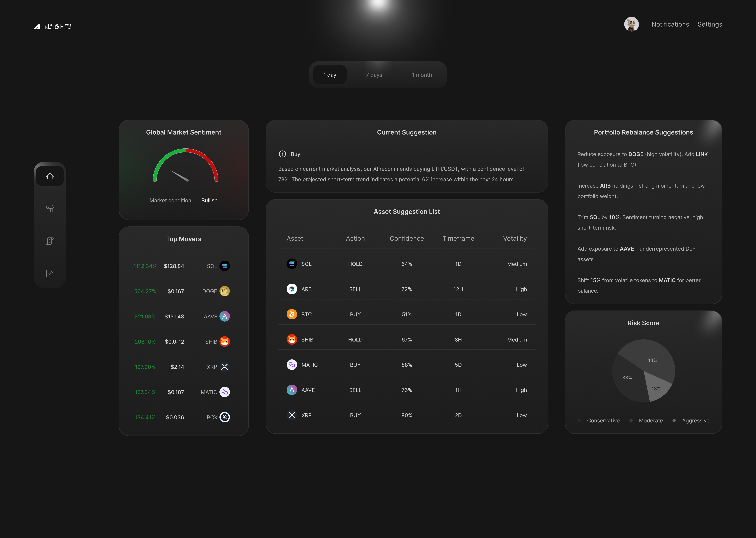This screenshot has width=756, height=538.
Task: Select the 1 day timeframe
Action: coord(330,75)
